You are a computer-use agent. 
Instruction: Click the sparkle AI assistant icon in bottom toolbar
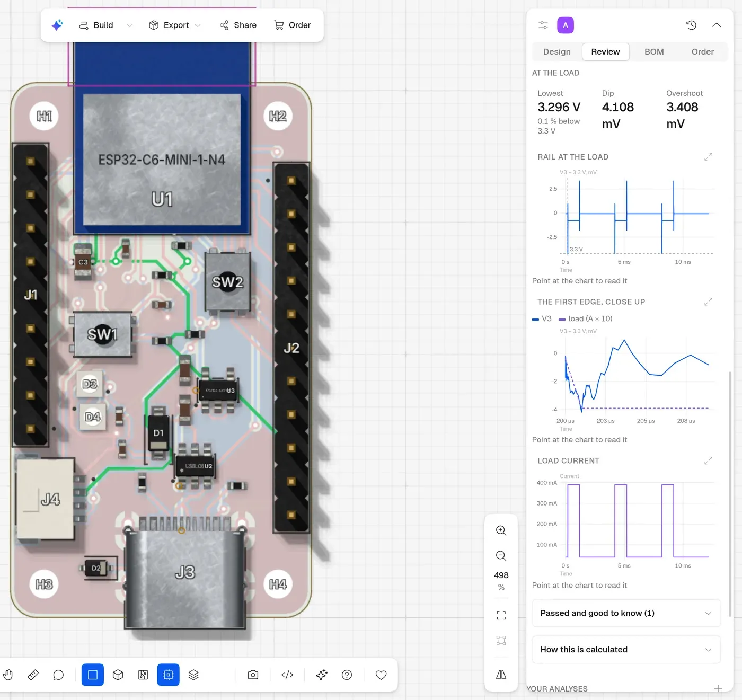(x=322, y=675)
